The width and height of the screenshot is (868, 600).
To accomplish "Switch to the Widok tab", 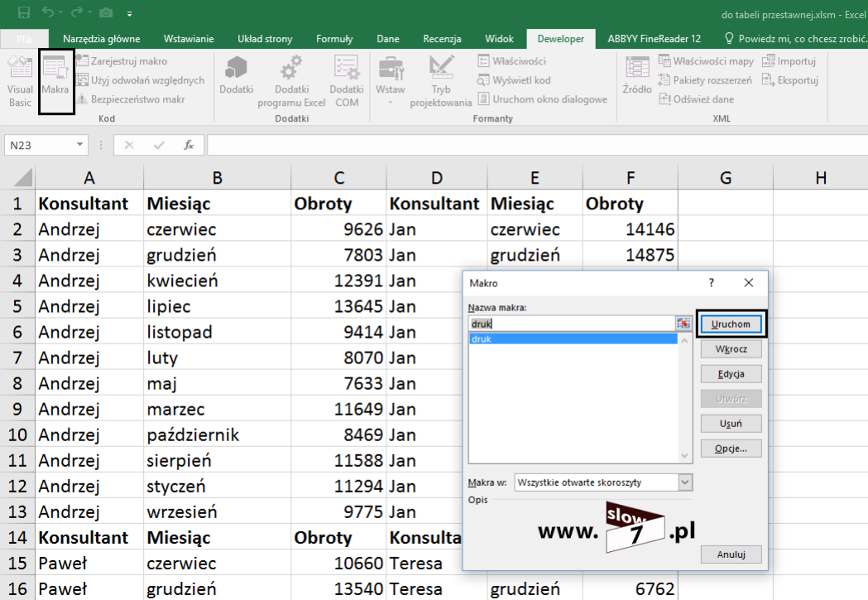I will click(x=499, y=39).
